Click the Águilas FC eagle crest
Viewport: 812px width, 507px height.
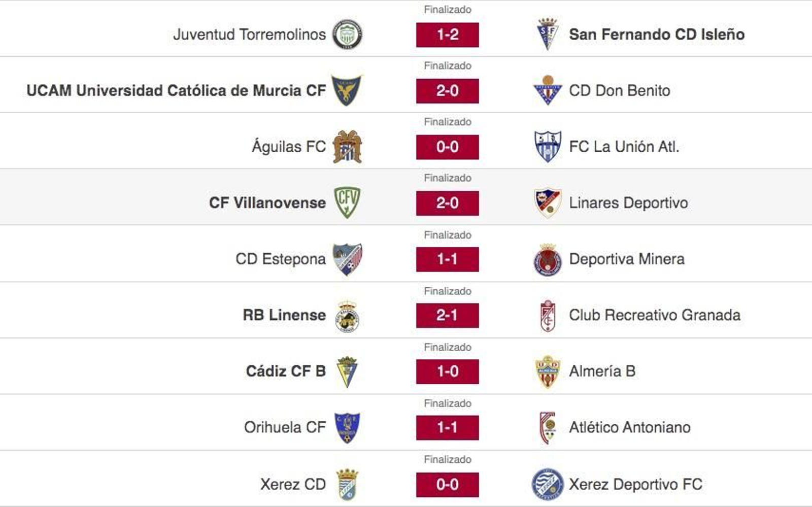[348, 146]
